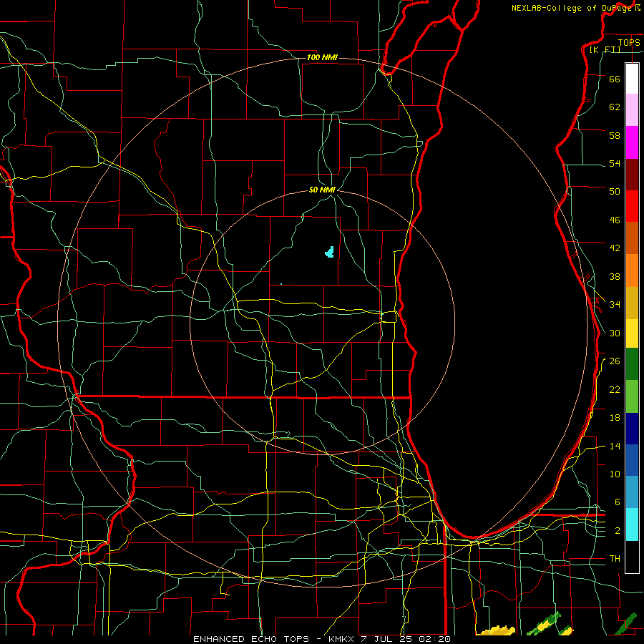Click the cyan echo blob on the map

point(329,252)
